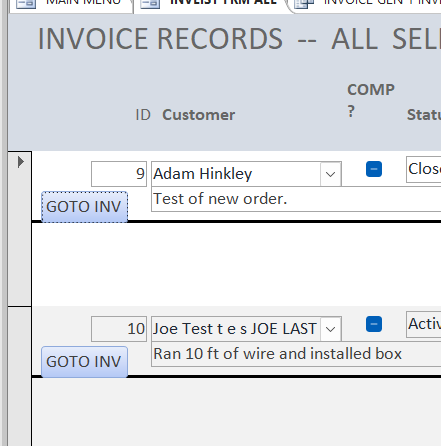Click the INVOICE GEN tab icon
This screenshot has width=441, height=446.
tap(305, 3)
